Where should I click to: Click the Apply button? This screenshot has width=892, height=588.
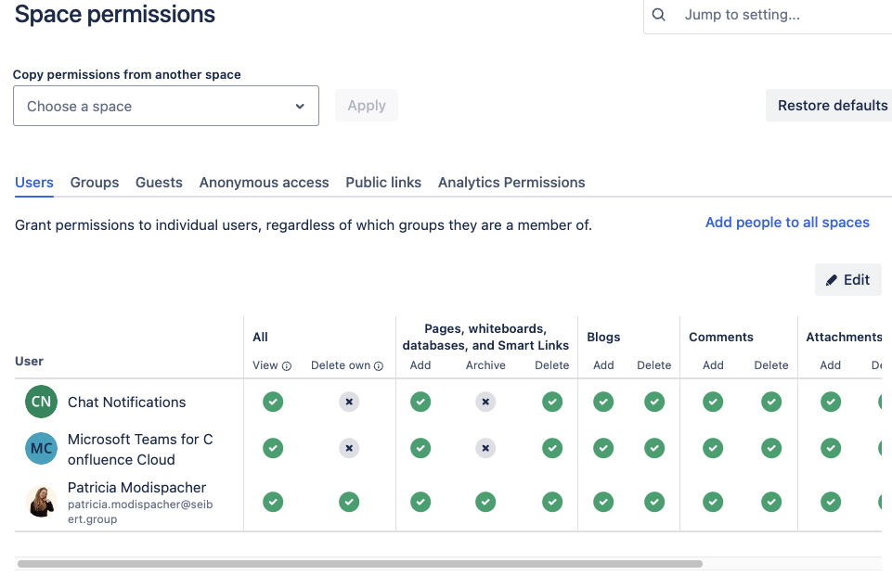click(366, 105)
